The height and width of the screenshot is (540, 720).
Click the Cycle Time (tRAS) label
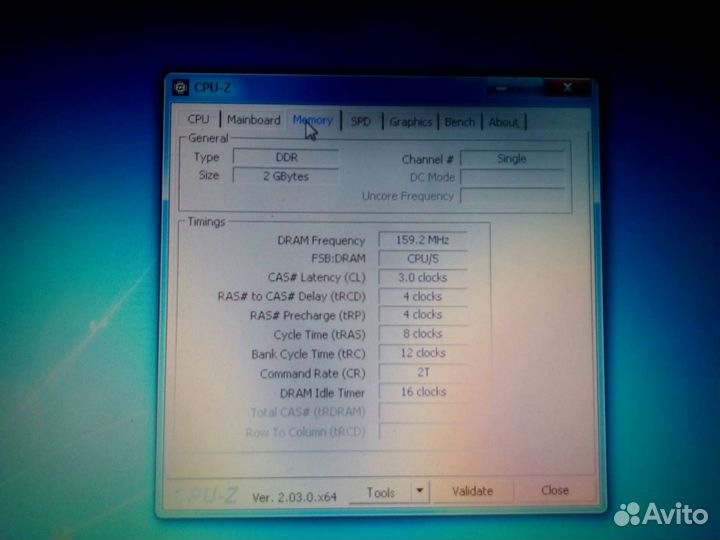tap(320, 335)
